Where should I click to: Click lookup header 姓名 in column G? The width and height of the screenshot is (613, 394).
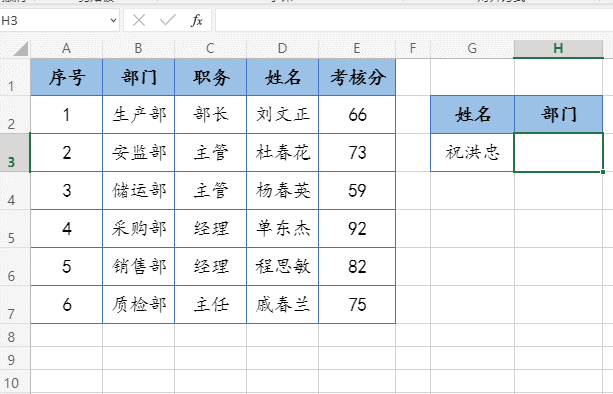472,115
